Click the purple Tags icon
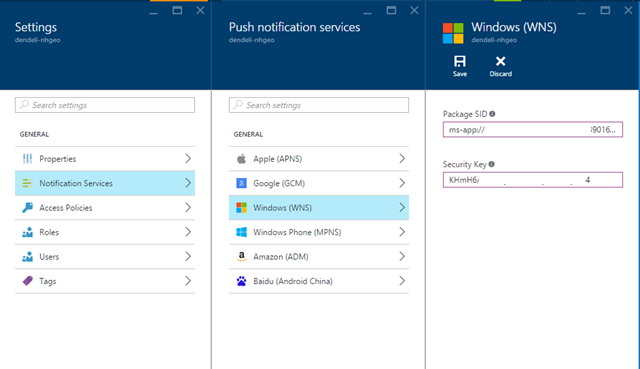The width and height of the screenshot is (640, 369). tap(27, 281)
